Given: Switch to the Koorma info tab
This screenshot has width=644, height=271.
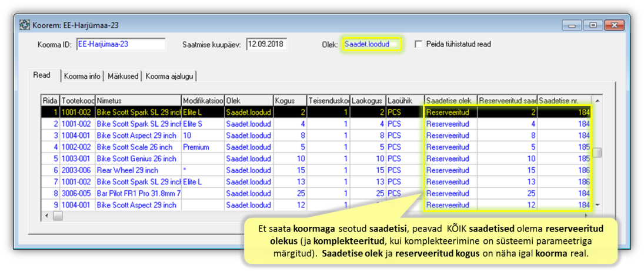Looking at the screenshot, I should pos(82,77).
